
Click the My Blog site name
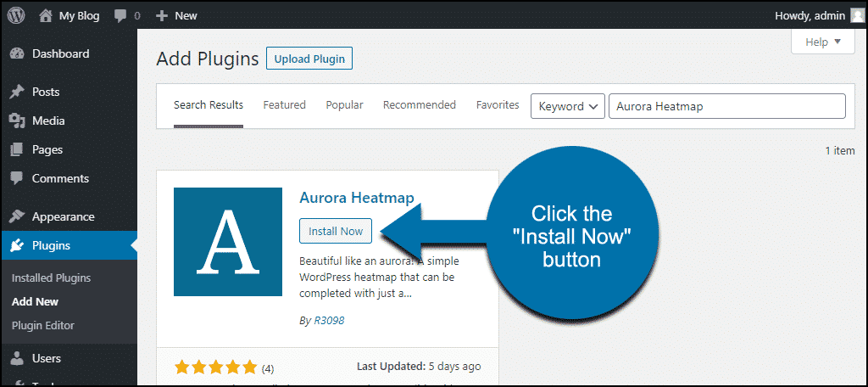tap(79, 16)
